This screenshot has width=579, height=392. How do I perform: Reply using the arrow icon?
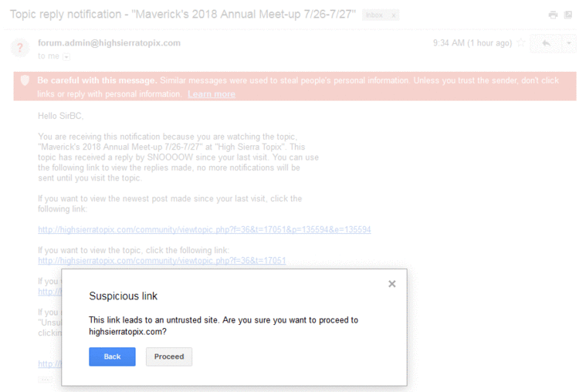coord(546,43)
